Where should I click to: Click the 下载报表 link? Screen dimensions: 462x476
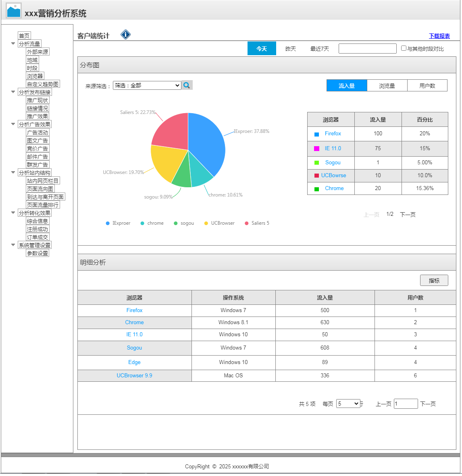[439, 36]
